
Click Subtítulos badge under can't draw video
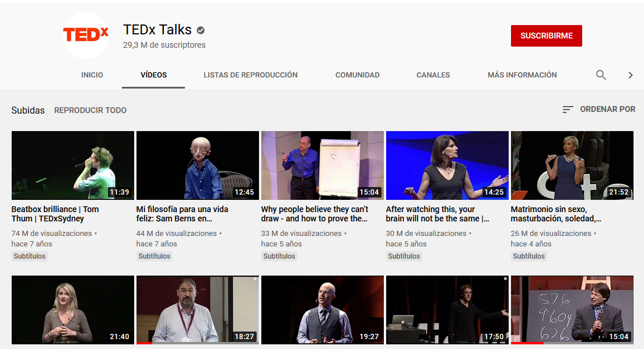point(279,256)
